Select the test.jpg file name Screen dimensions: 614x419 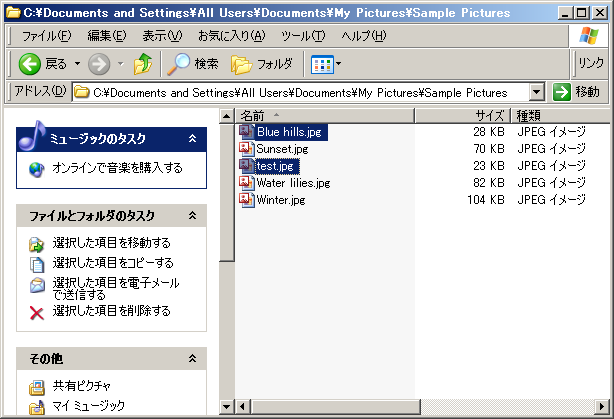(275, 166)
